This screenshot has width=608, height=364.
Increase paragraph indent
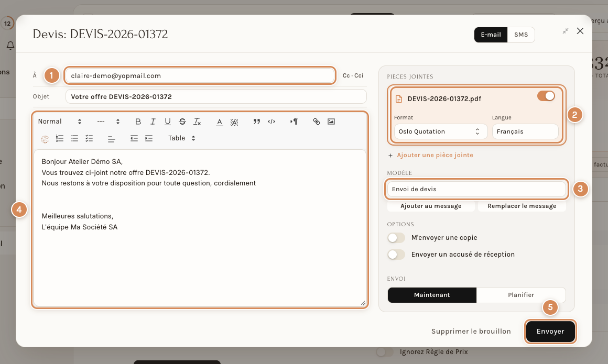[149, 138]
